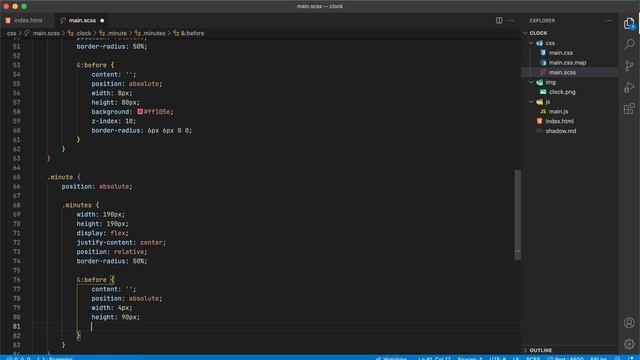
Task: Select the main.scss editor tab
Action: pyautogui.click(x=82, y=20)
